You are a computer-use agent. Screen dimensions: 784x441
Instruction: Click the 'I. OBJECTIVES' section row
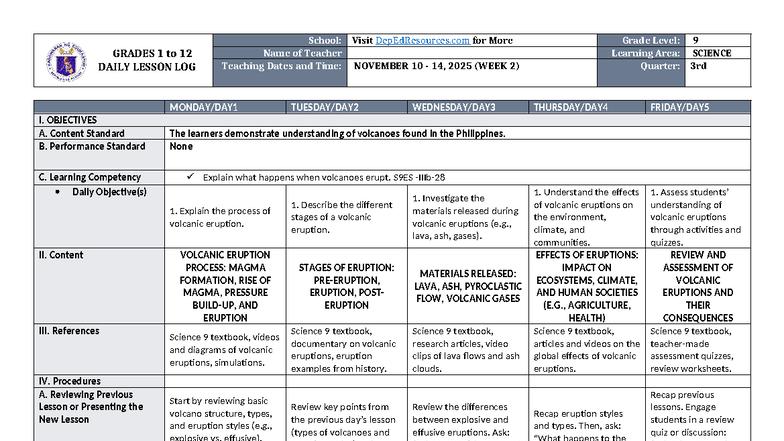click(x=392, y=120)
